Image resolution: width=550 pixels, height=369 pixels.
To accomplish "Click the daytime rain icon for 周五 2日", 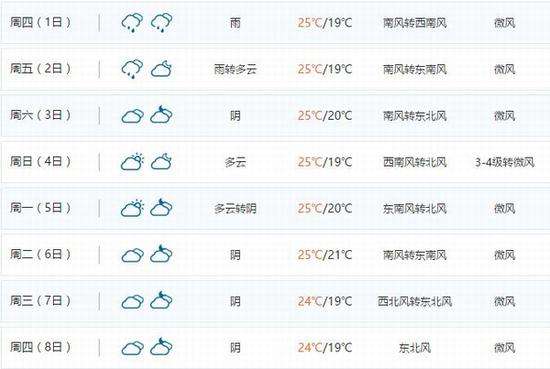I will click(x=133, y=69).
